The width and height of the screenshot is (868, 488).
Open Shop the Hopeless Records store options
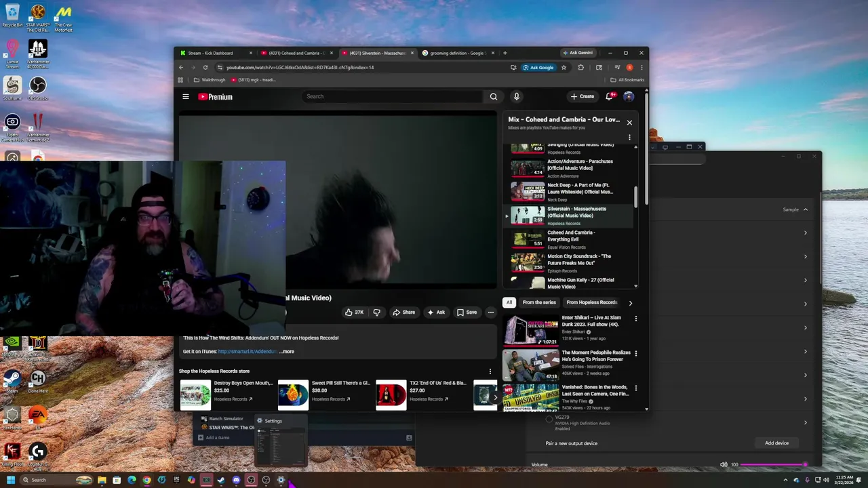[490, 371]
